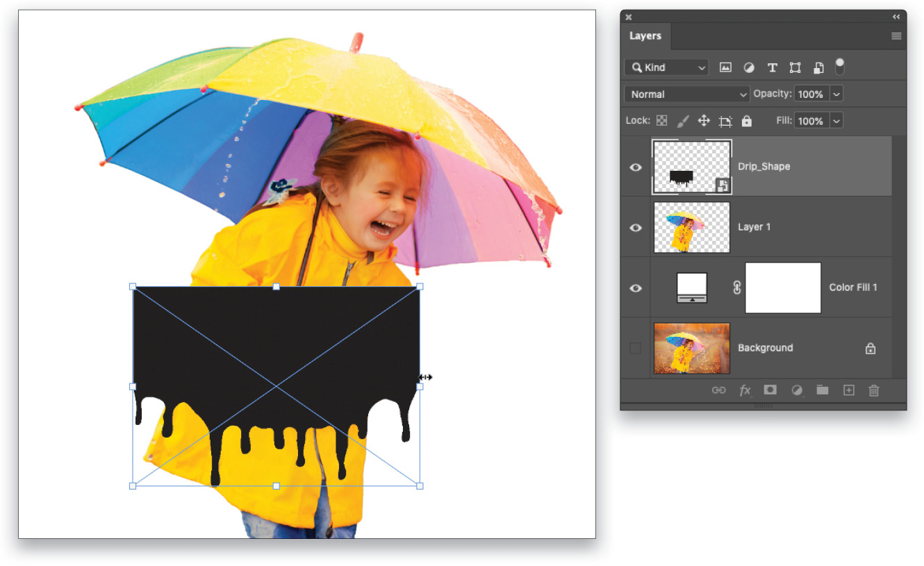Delete the selected layer
This screenshot has width=924, height=566.
pos(873,390)
